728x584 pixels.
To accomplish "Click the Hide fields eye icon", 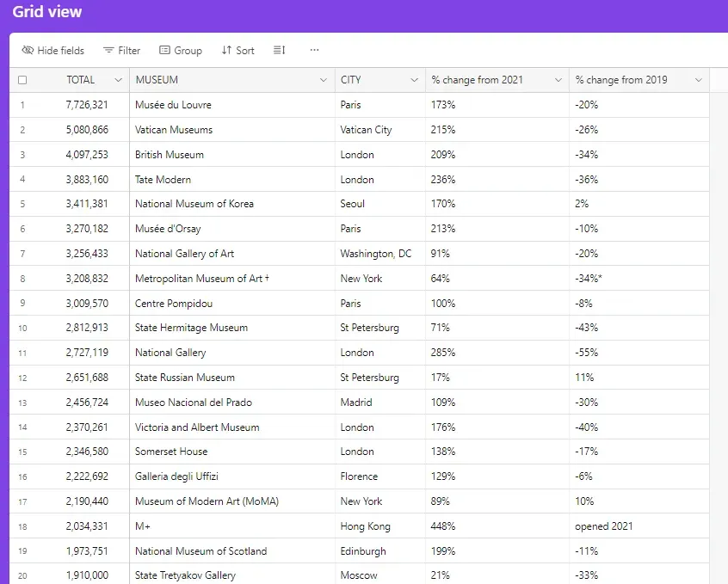I will click(x=28, y=50).
